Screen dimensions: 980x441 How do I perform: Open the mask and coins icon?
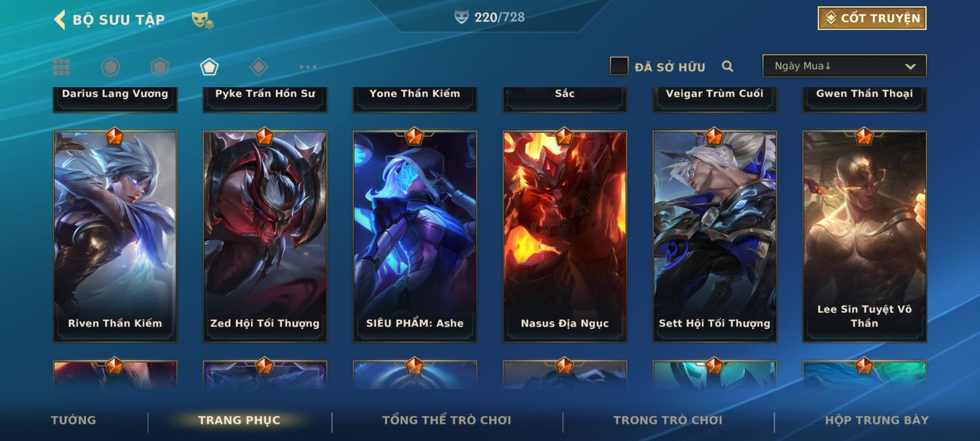(203, 20)
